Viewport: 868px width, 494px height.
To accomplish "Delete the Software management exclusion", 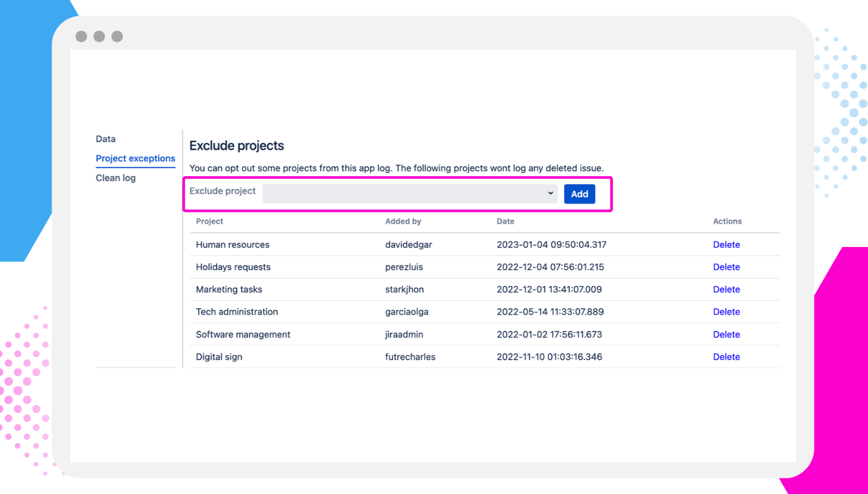I will tap(726, 334).
